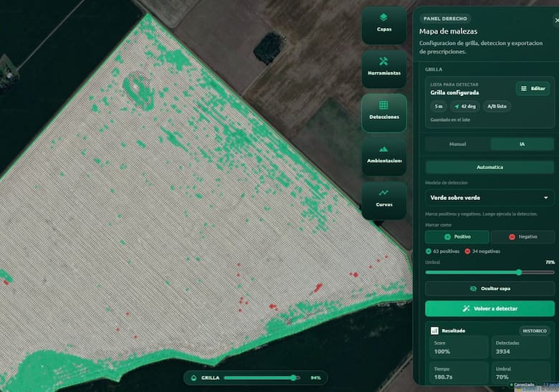Select the Detecciones grid panel
Viewport: 559px width, 392px height.
tap(384, 113)
